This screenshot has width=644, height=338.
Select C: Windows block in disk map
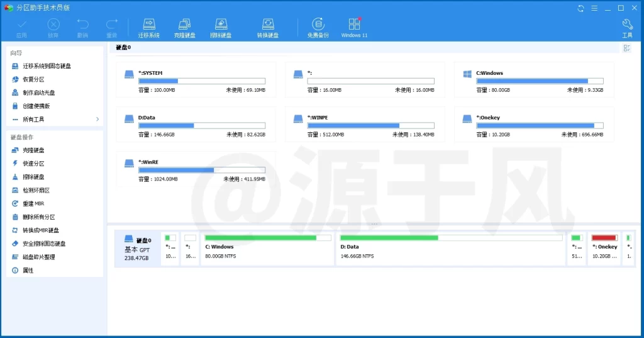click(267, 249)
